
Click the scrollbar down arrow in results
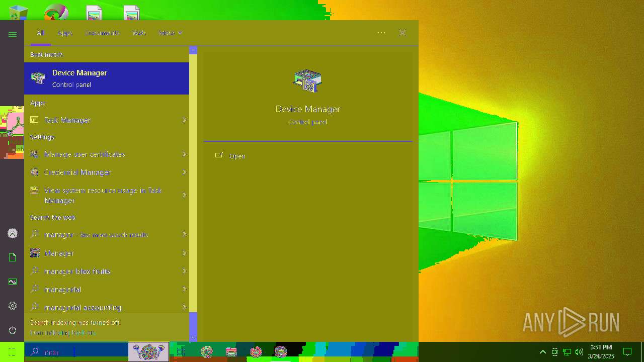click(x=193, y=337)
